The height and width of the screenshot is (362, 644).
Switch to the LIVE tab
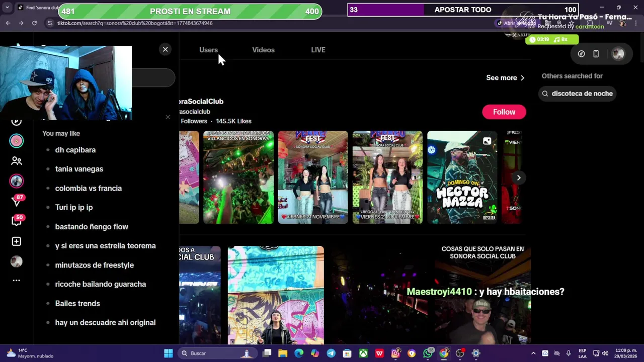tap(318, 50)
